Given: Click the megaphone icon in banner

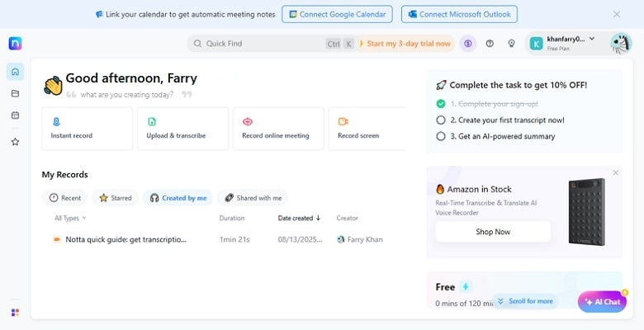Looking at the screenshot, I should pyautogui.click(x=99, y=14).
